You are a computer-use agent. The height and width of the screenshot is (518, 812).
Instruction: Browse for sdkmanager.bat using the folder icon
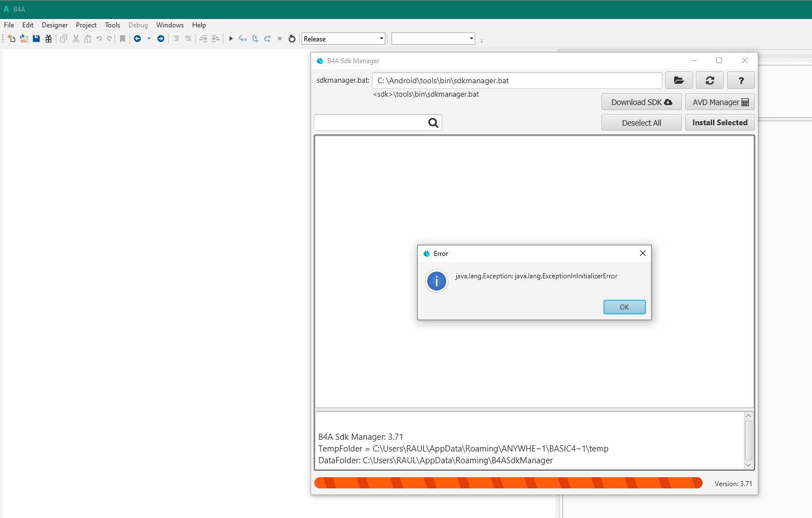click(x=679, y=80)
